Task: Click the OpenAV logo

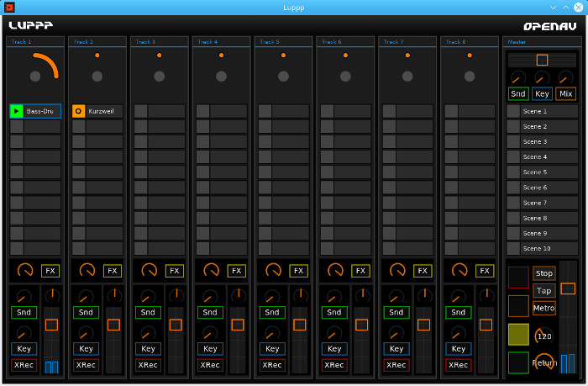Action: (549, 26)
